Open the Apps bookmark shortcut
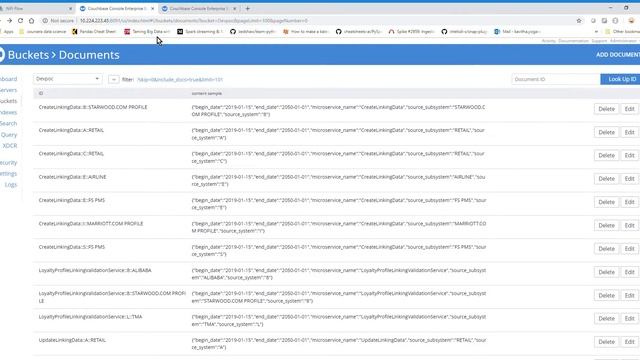The image size is (640, 360). (7, 31)
